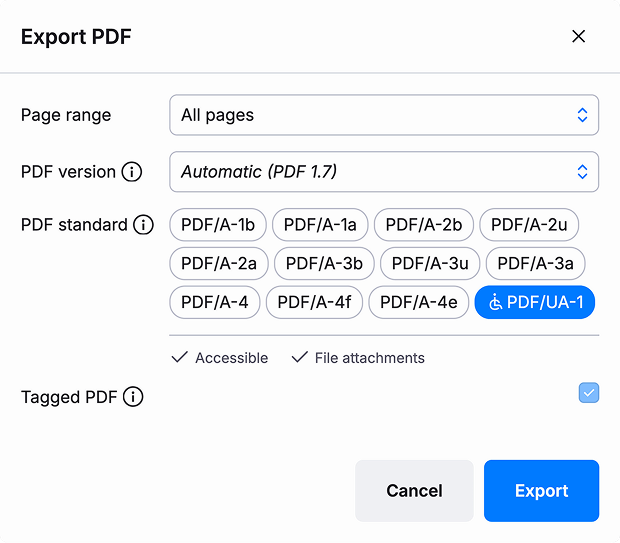Close the Export PDF dialog
This screenshot has width=620, height=543.
tap(578, 37)
